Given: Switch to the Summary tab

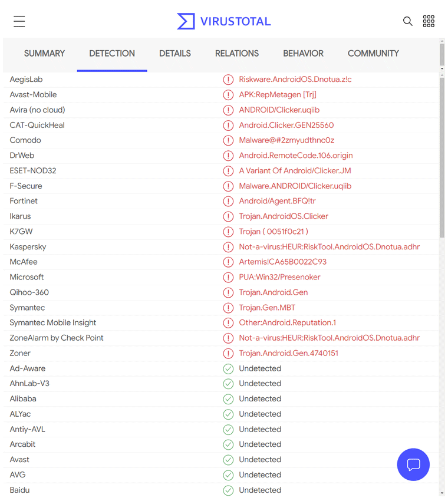Looking at the screenshot, I should [x=44, y=53].
